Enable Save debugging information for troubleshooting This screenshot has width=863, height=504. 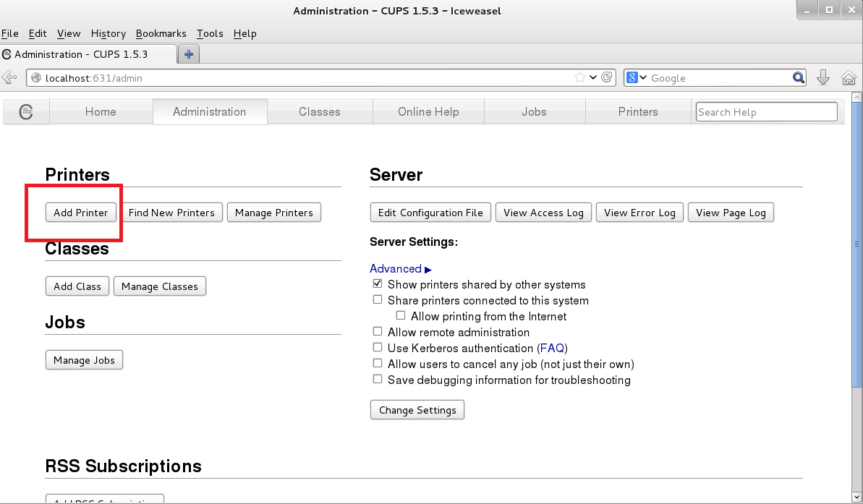click(x=378, y=380)
